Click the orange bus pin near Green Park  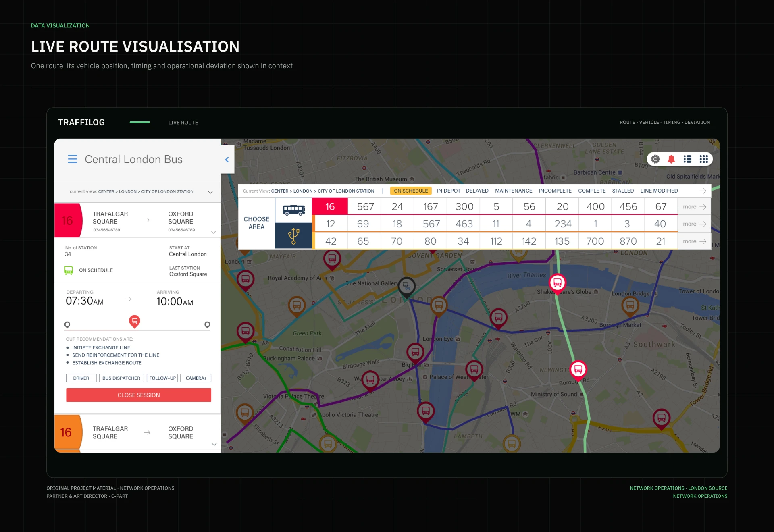[x=297, y=306]
